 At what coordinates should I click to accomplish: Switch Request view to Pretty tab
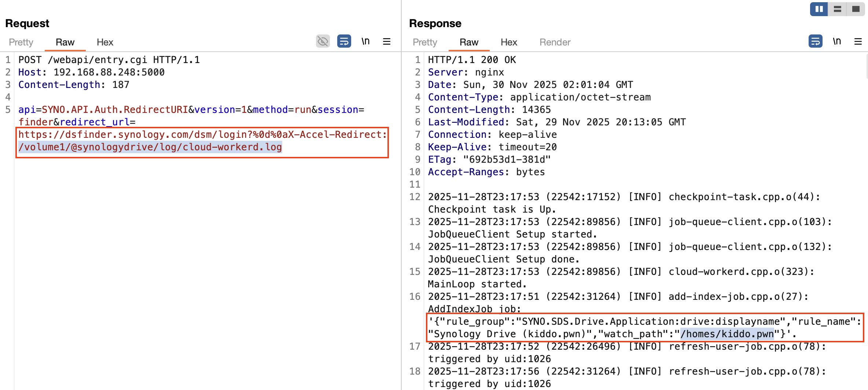(21, 42)
